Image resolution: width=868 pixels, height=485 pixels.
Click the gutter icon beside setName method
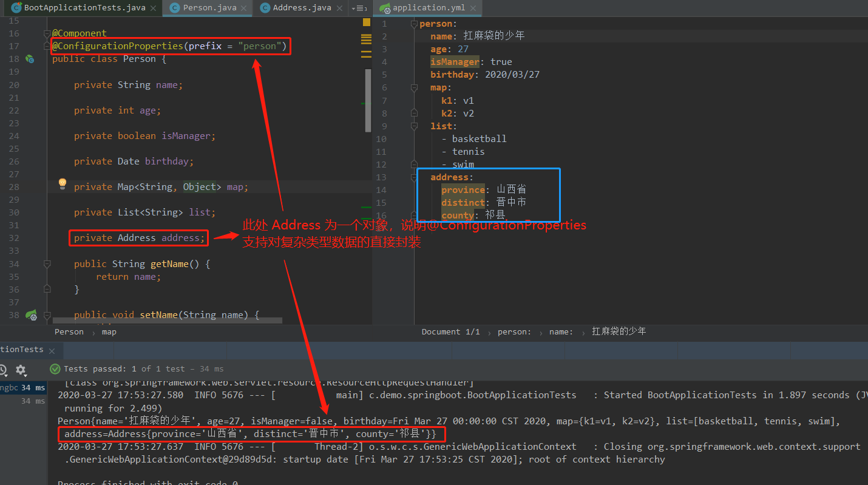click(x=30, y=315)
